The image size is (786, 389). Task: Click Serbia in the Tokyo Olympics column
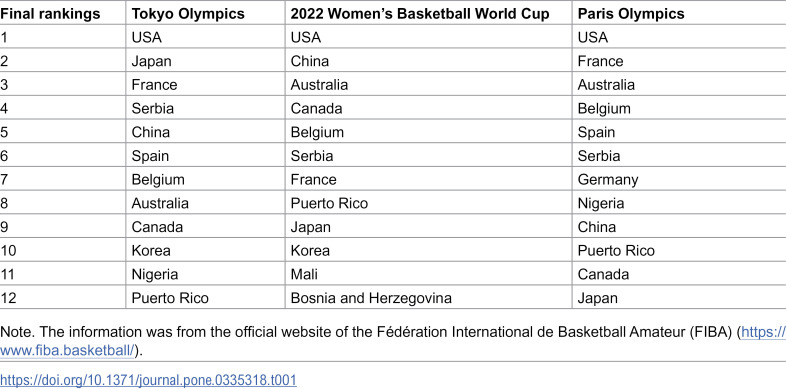tap(152, 108)
